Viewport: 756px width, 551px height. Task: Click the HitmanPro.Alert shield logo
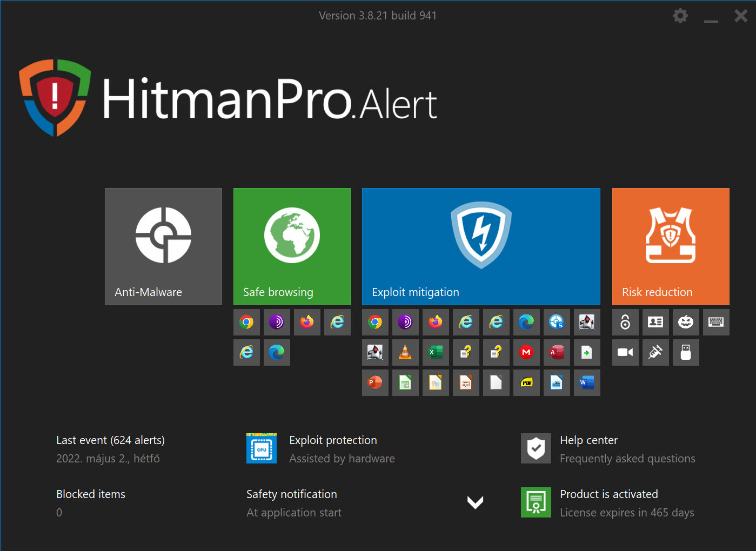[x=55, y=98]
